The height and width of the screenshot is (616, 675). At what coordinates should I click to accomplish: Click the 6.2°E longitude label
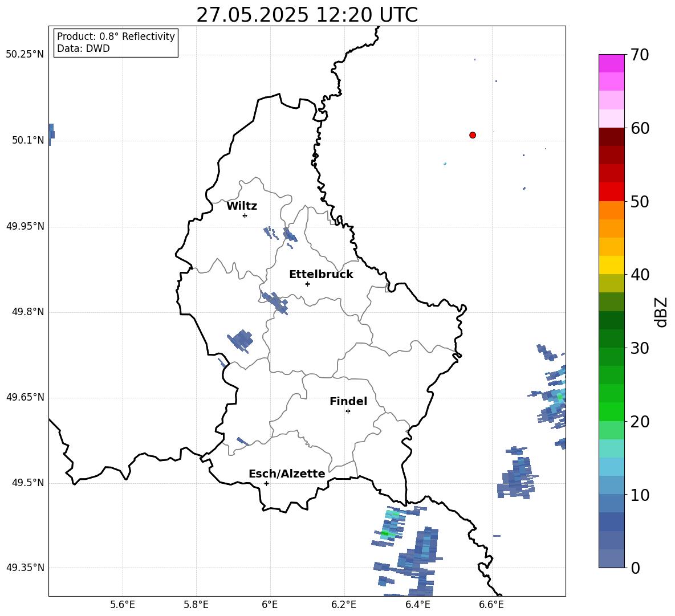(x=344, y=605)
